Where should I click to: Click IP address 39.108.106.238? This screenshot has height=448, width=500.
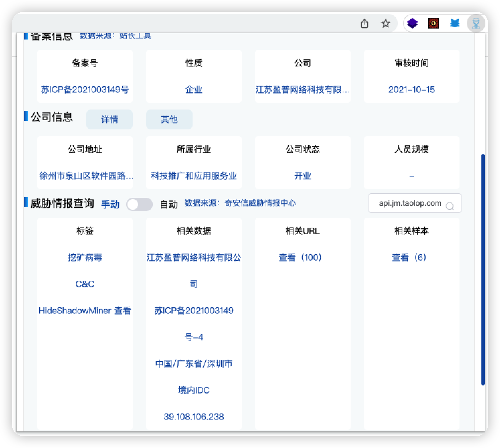click(194, 417)
